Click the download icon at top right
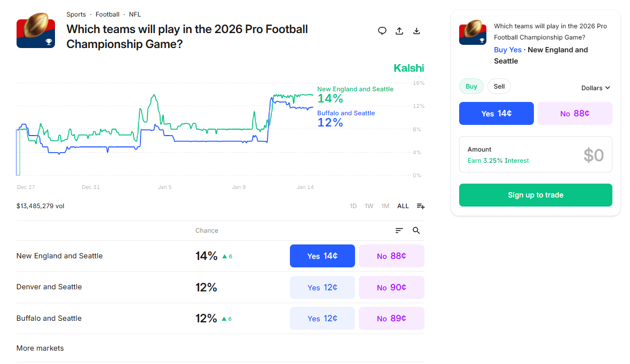 pyautogui.click(x=416, y=31)
